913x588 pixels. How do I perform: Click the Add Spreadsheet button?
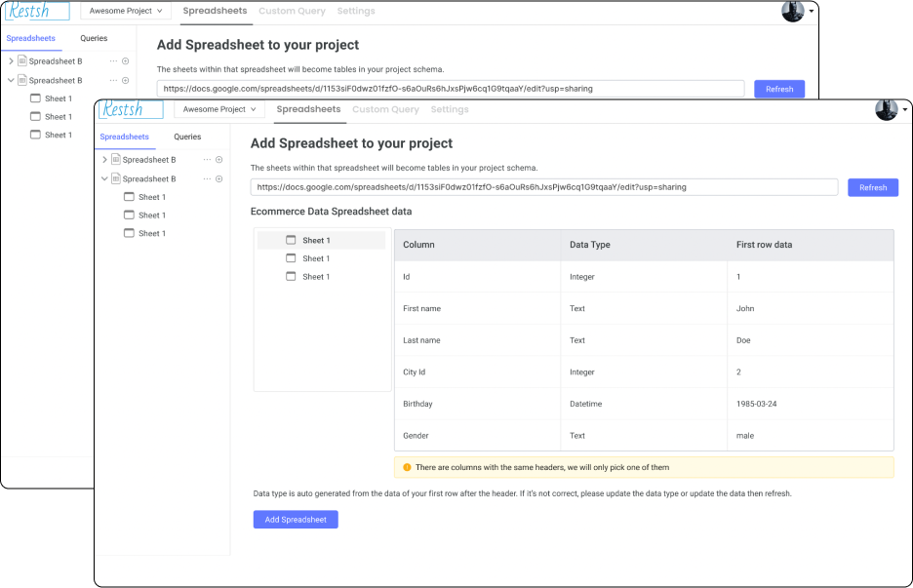click(295, 519)
